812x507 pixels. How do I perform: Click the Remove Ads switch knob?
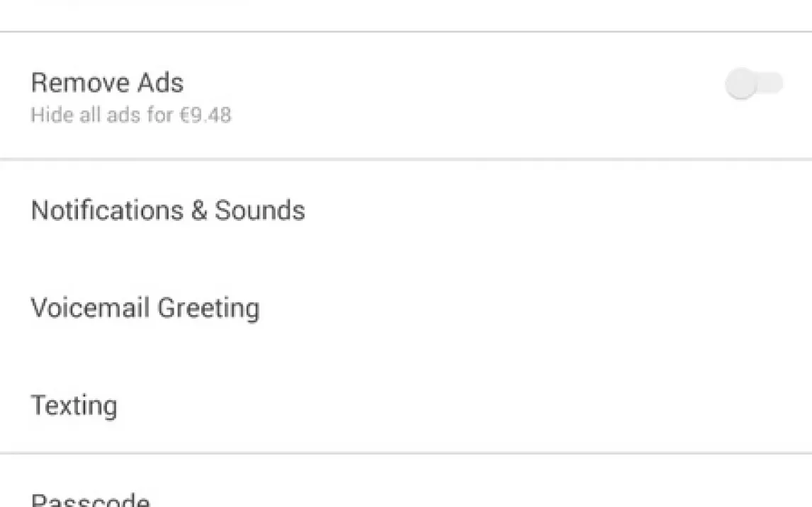(x=740, y=84)
